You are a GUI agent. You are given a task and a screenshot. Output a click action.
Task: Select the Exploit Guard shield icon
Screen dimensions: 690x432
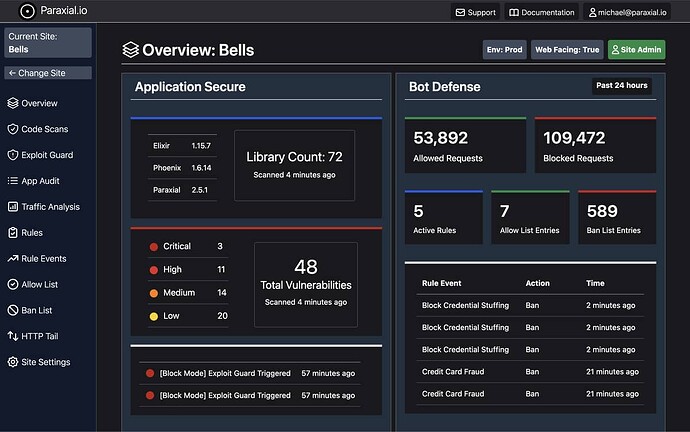point(13,155)
